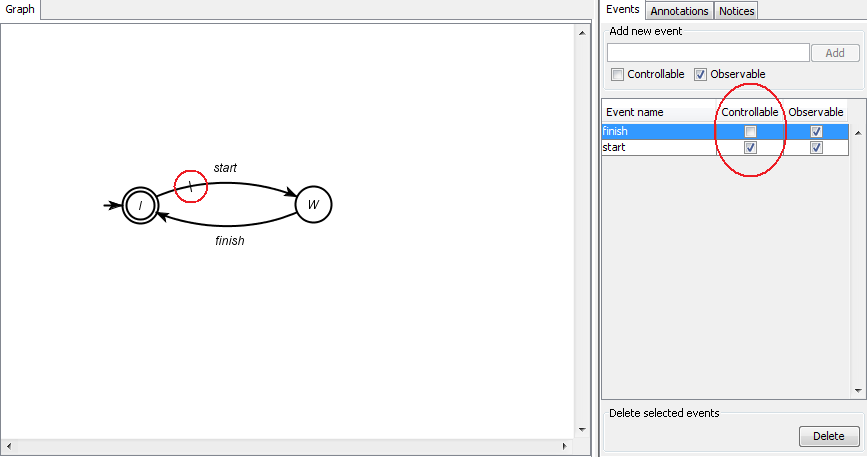Click the arrowhead entering state W
This screenshot has height=457, width=867.
pyautogui.click(x=291, y=192)
